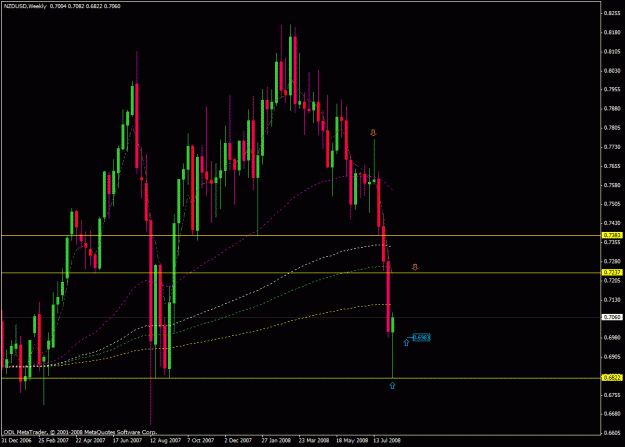This screenshot has height=447, width=625.
Task: Select the yellow horizontal line at 0.7237
Action: point(301,273)
